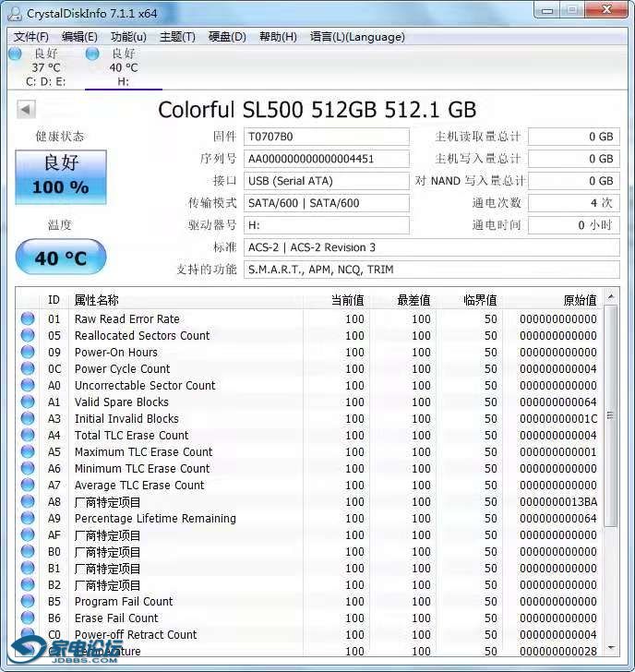635x672 pixels.
Task: Minimize the CrystalDiskInfo window
Action: tap(547, 10)
